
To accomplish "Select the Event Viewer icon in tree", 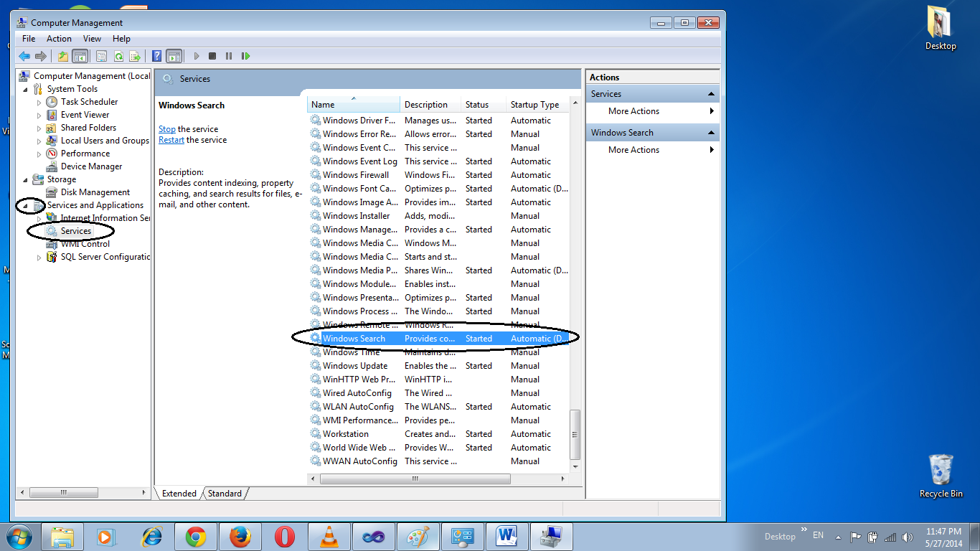I will click(x=52, y=115).
